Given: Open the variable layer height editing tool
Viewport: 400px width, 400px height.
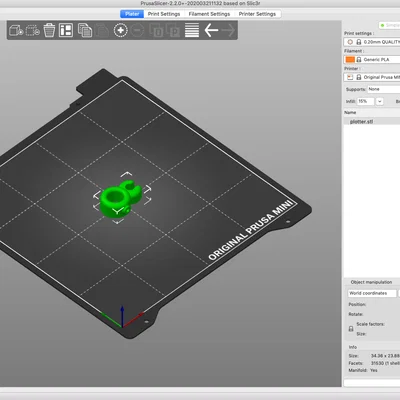Looking at the screenshot, I should click(192, 30).
